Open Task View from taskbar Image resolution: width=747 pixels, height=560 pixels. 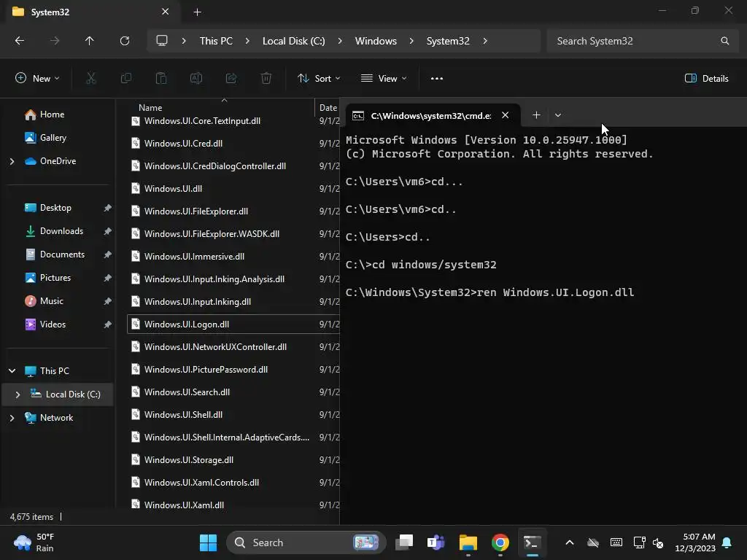point(404,542)
